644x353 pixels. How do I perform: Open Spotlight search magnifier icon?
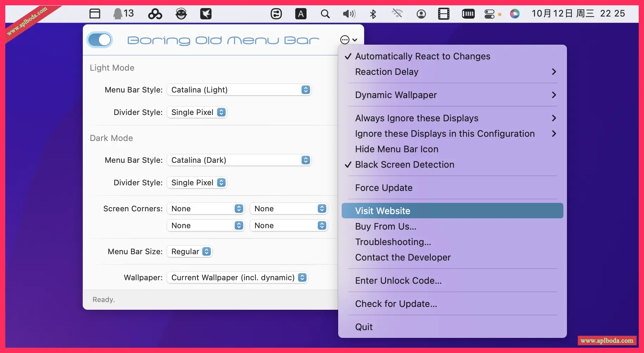(x=326, y=14)
